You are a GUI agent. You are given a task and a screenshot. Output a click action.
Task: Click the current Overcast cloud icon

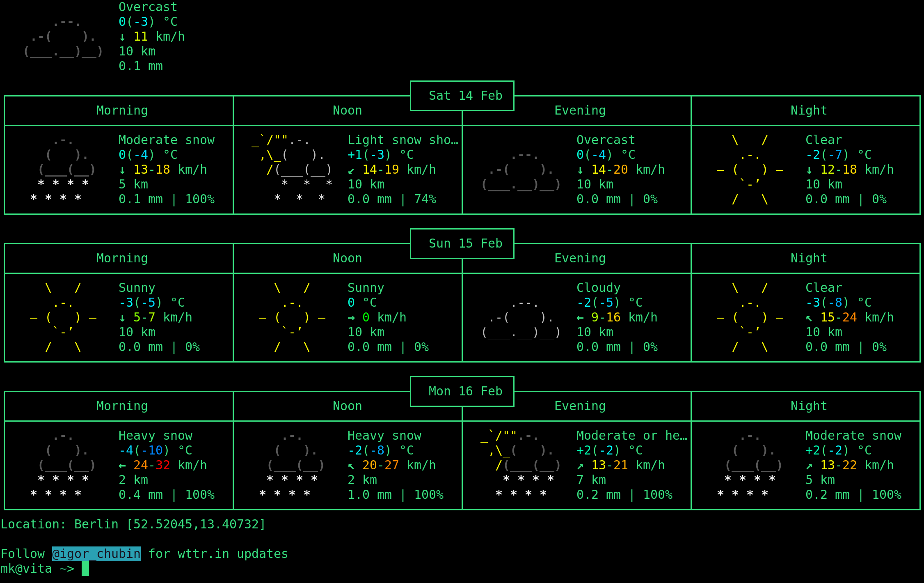coord(63,37)
